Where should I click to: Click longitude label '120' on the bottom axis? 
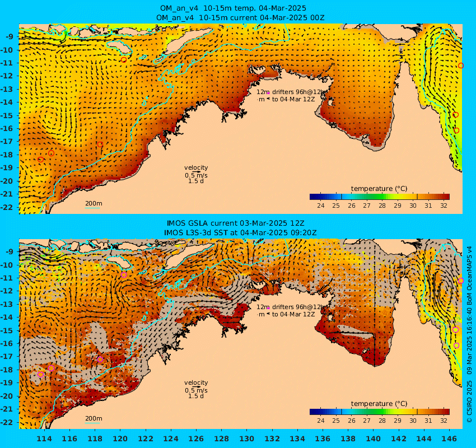tap(120, 439)
